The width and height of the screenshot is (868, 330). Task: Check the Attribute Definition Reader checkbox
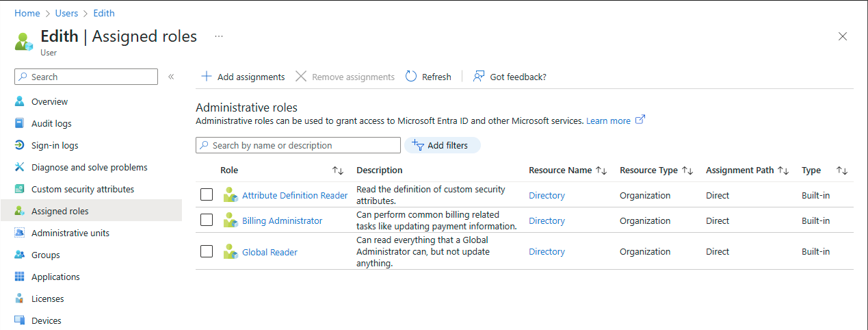pos(207,195)
